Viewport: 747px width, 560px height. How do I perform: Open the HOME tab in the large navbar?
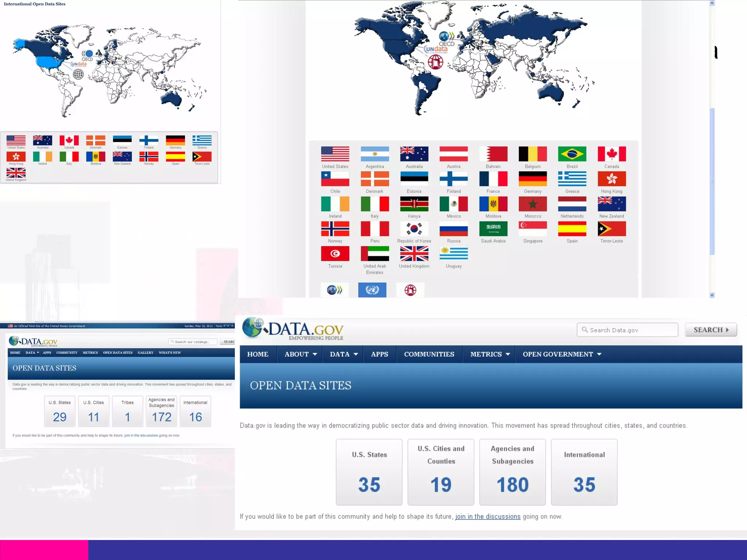tap(258, 354)
